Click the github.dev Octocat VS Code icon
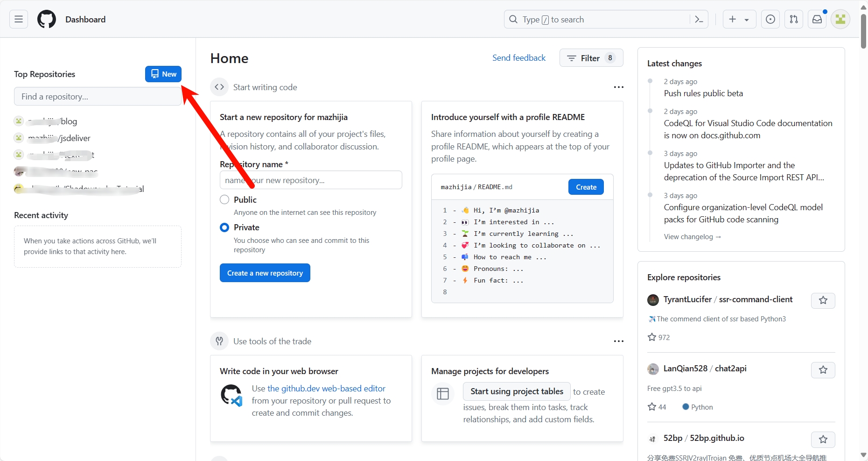Screen dimensions: 868x461 point(231,395)
